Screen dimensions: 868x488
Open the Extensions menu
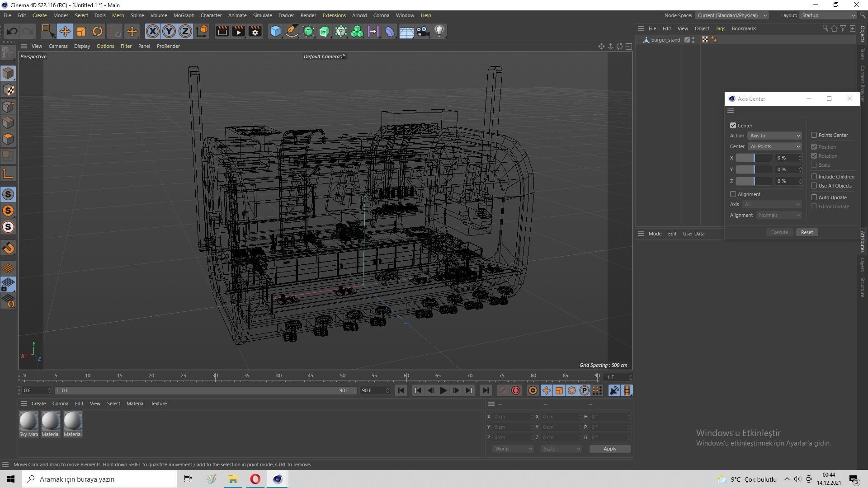[x=334, y=15]
